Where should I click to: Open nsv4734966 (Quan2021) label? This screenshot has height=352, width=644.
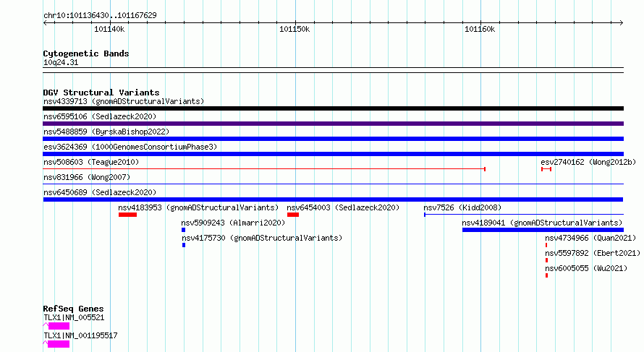[590, 238]
